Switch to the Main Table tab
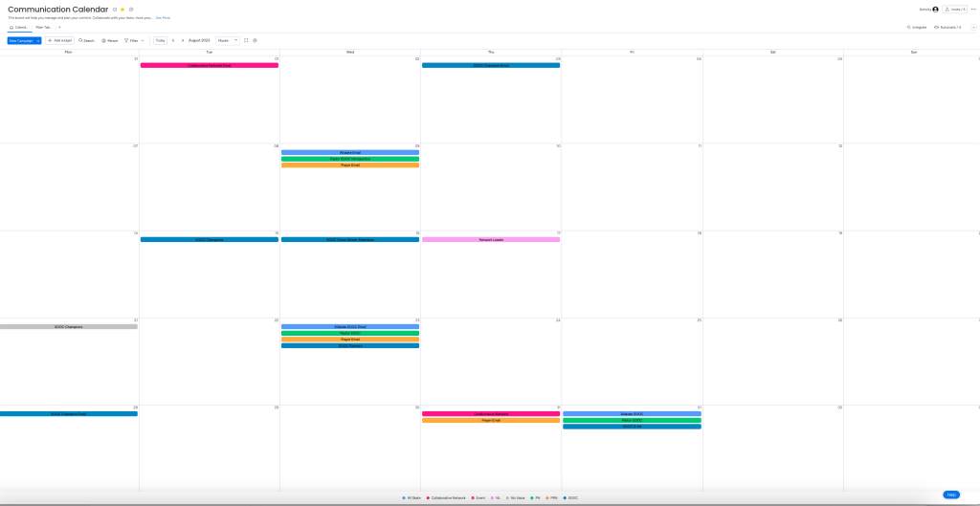 44,27
